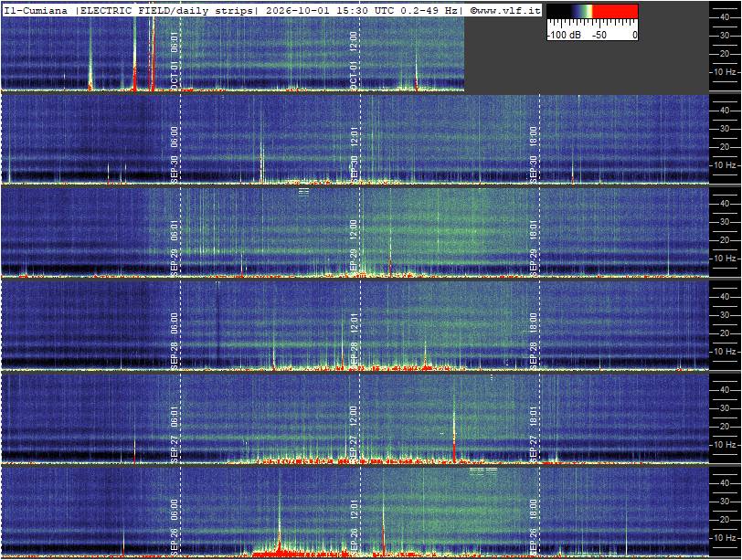Select the SEP-27 12:00 time marker
The image size is (742, 560).
(x=354, y=435)
